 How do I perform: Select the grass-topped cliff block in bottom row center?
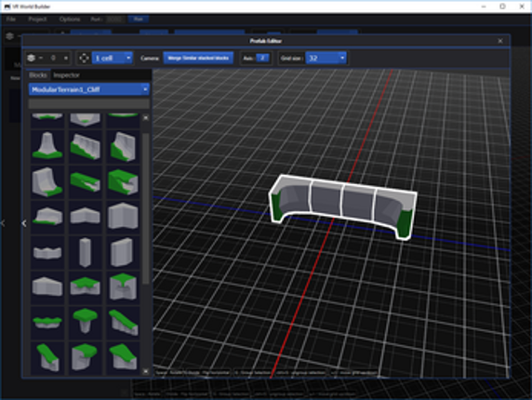86,357
